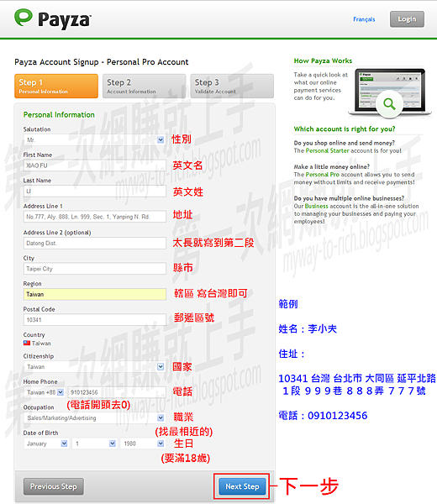
Task: Click the 'Personal Information' section heading
Action: point(59,115)
